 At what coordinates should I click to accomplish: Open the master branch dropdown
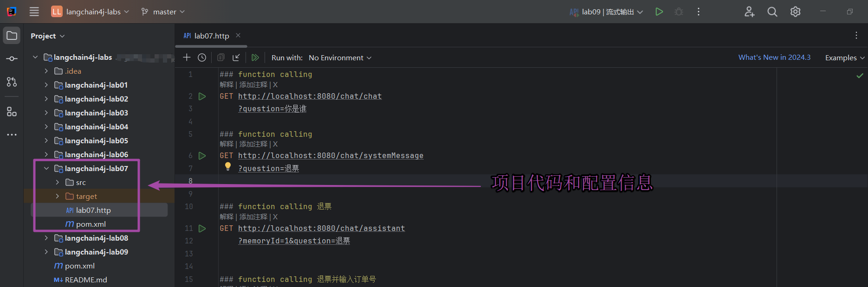coord(163,12)
